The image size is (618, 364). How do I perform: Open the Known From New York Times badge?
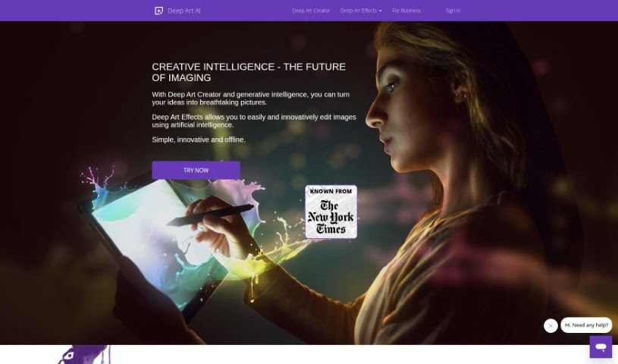coord(331,212)
